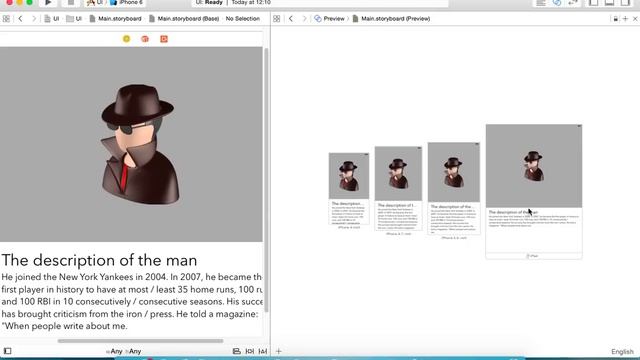Open the UI scheme selector
Screen dimensions: 640x360
(x=95, y=2)
